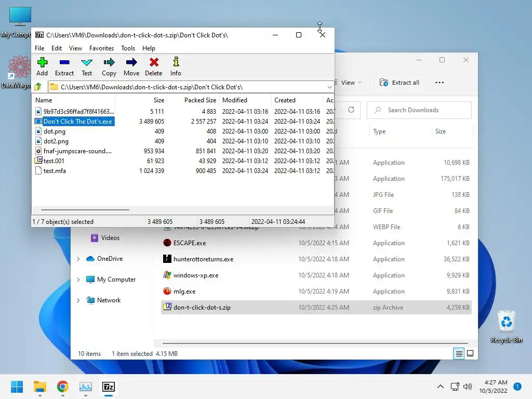This screenshot has width=532, height=399.
Task: Click the Test icon in 7-Zip toolbar
Action: (87, 62)
